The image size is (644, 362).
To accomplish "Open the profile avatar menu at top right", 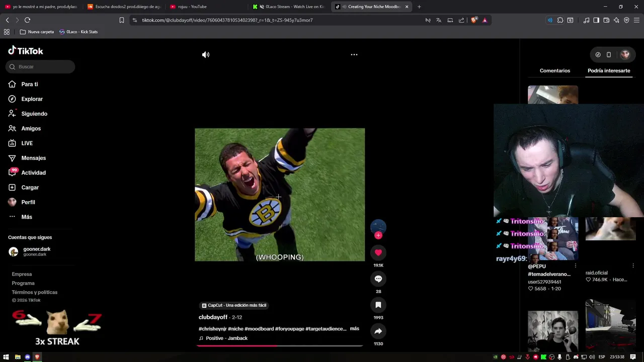I will (625, 54).
